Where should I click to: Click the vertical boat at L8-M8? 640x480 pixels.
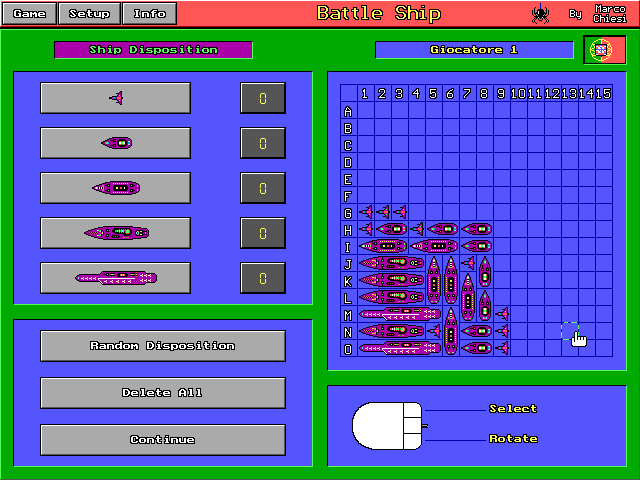485,306
